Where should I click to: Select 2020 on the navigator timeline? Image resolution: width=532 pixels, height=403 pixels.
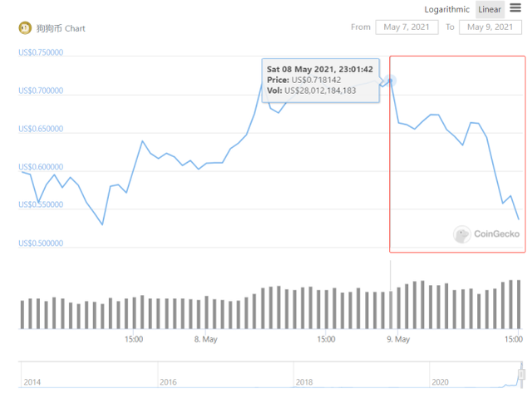click(441, 381)
